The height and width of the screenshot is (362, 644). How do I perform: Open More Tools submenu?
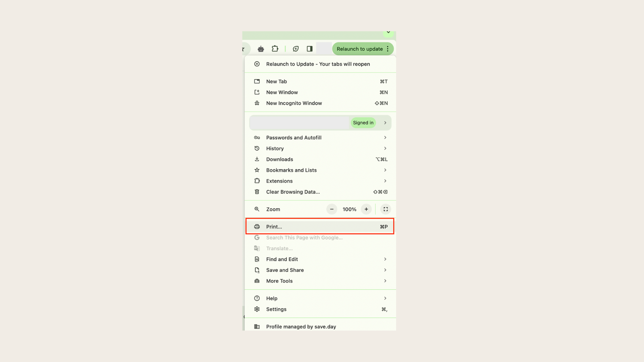[x=320, y=281]
